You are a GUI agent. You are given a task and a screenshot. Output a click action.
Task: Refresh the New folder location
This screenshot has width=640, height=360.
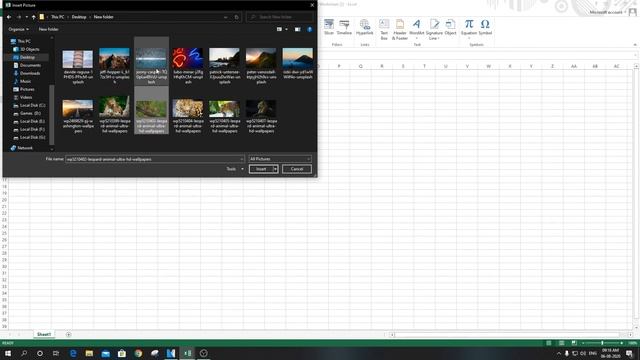(236, 17)
